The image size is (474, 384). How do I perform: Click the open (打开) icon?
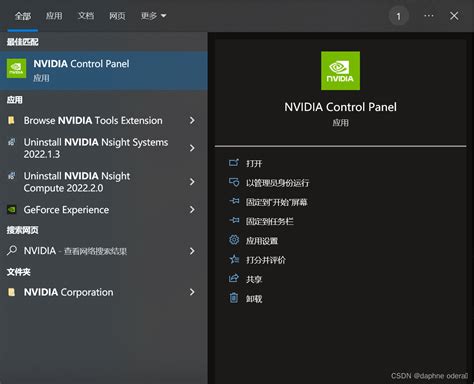coord(234,163)
